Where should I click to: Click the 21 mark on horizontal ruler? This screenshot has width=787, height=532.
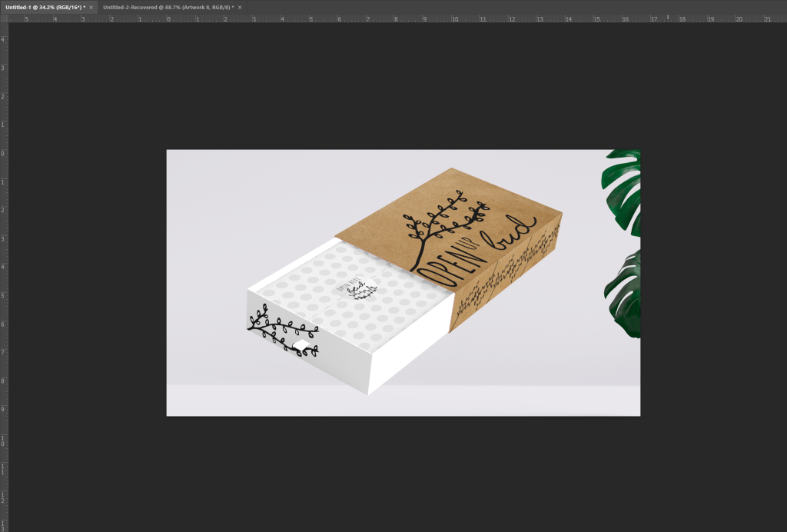(765, 18)
